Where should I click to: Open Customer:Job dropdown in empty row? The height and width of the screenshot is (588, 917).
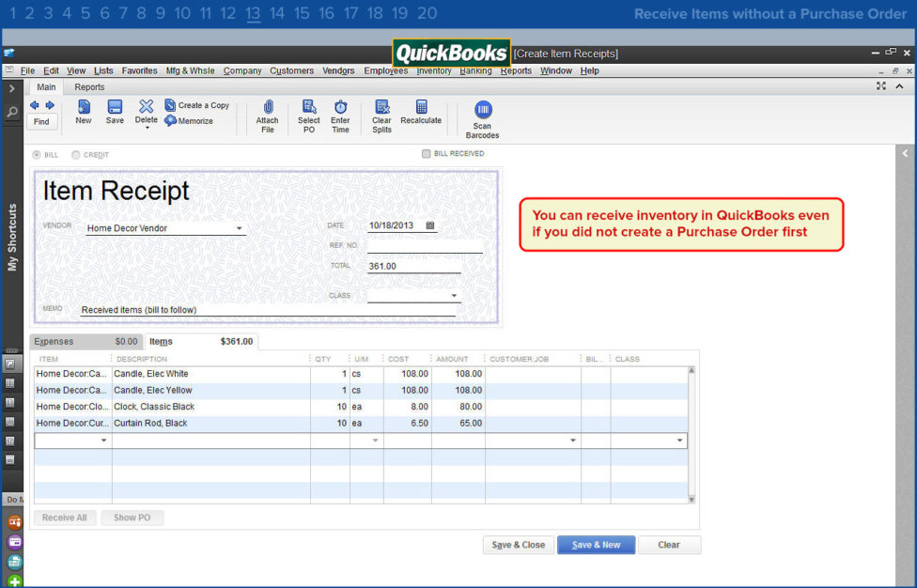573,441
